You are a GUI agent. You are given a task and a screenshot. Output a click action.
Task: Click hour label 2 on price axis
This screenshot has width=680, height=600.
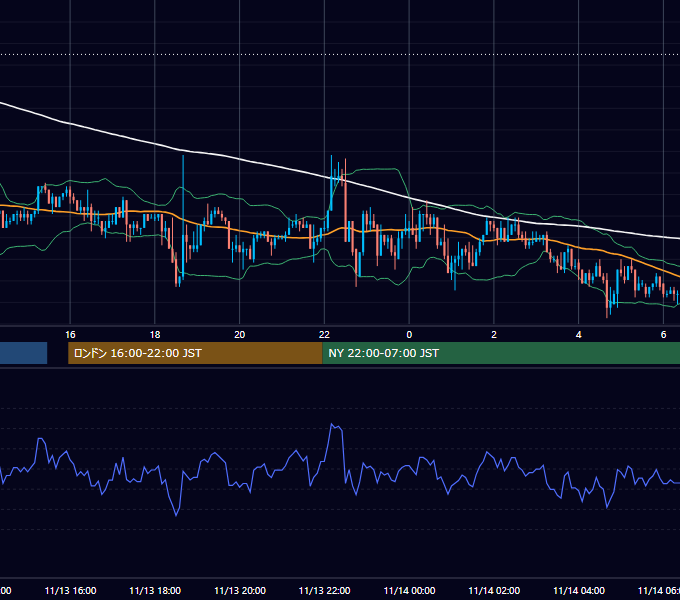[x=494, y=334]
